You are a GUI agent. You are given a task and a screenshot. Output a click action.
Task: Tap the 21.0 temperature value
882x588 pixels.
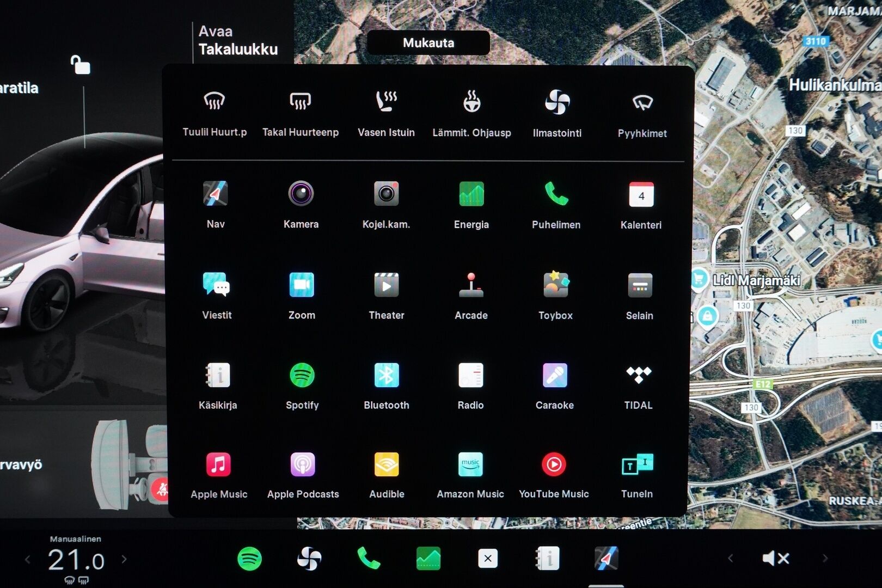click(76, 561)
